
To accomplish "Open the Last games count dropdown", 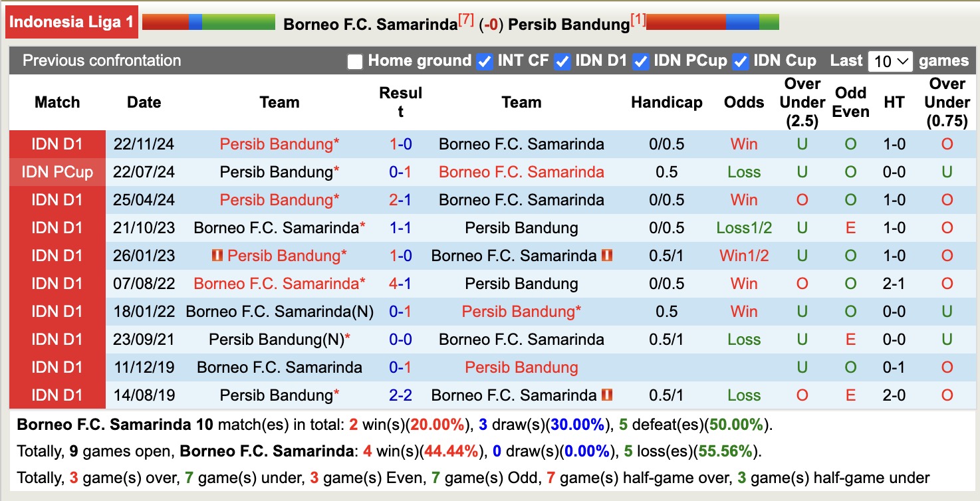I will coord(891,60).
